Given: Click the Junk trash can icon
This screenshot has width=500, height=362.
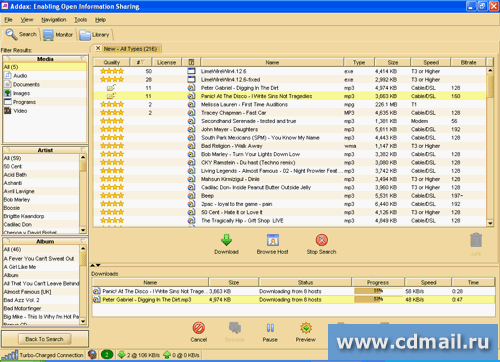Looking at the screenshot, I should click(x=476, y=240).
